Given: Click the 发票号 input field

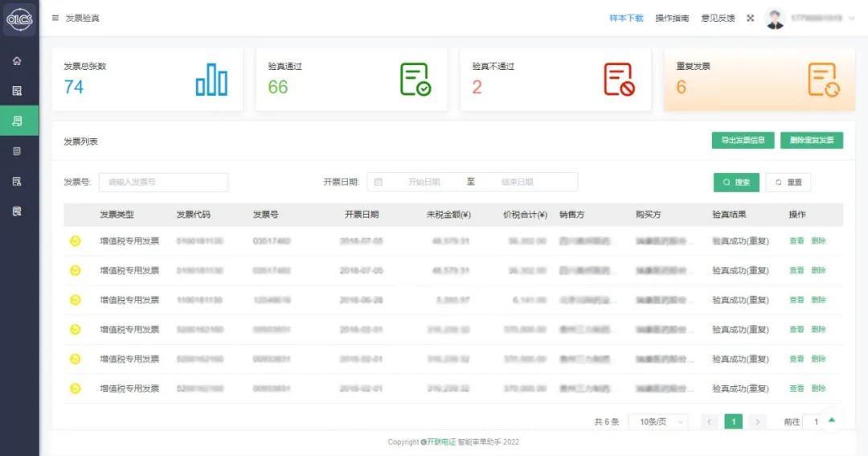Looking at the screenshot, I should coord(163,182).
